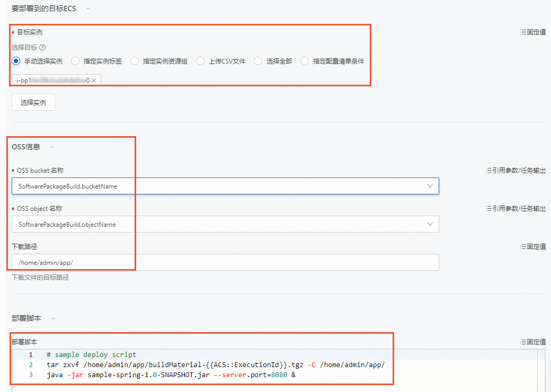Select the 上传CSV文件 radio option

click(x=200, y=61)
